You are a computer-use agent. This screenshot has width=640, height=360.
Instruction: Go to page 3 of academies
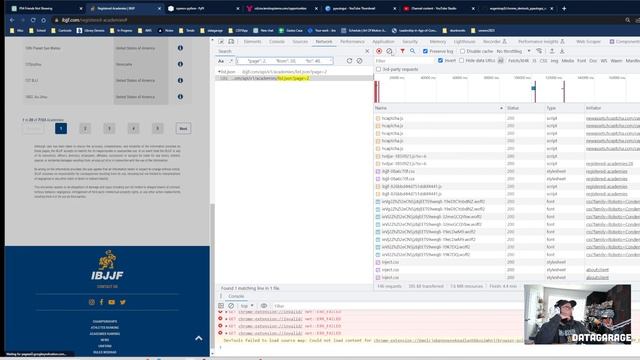109,129
